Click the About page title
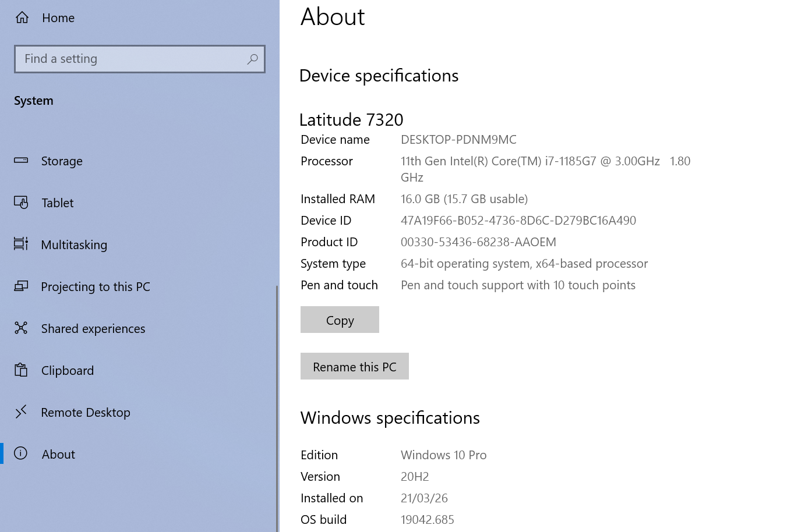The height and width of the screenshot is (532, 798). 333,17
